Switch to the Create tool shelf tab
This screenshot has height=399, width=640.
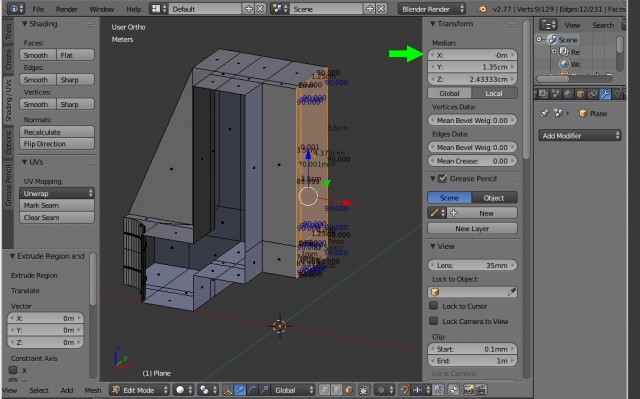pyautogui.click(x=8, y=60)
